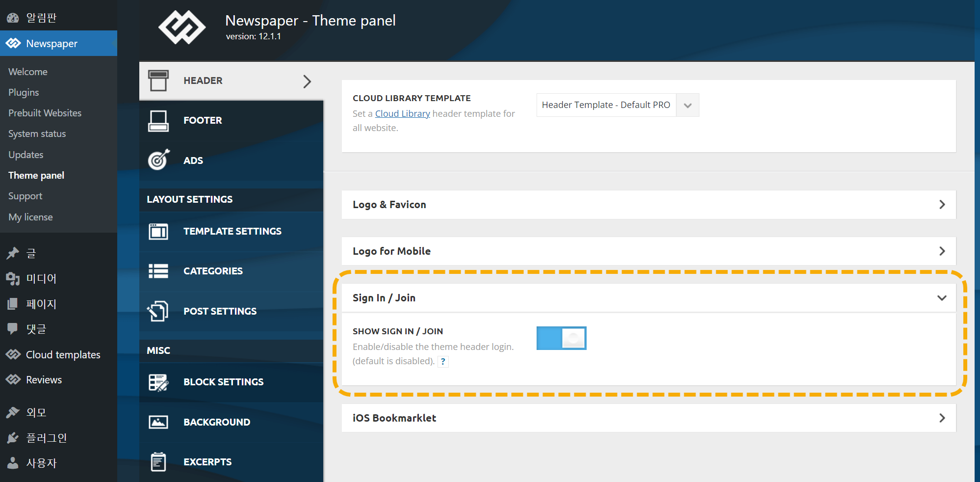Click the appearance brush icon next to 외모
This screenshot has width=980, height=482.
coord(13,412)
